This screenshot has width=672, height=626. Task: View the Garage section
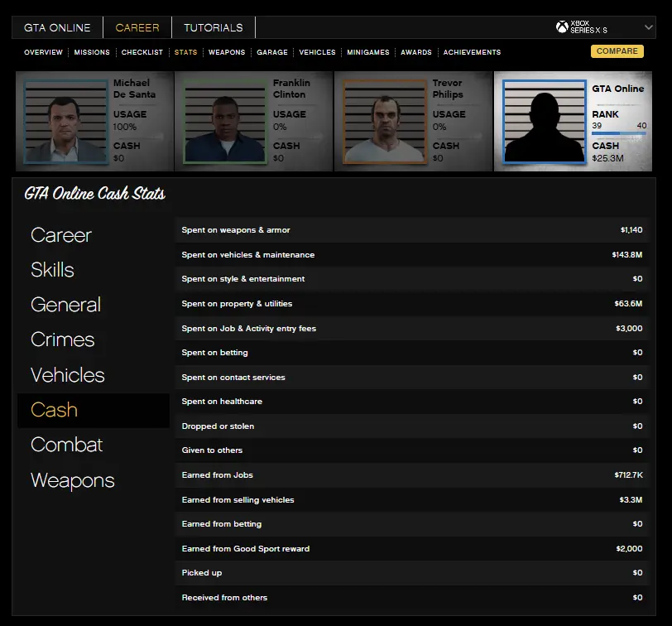point(272,52)
